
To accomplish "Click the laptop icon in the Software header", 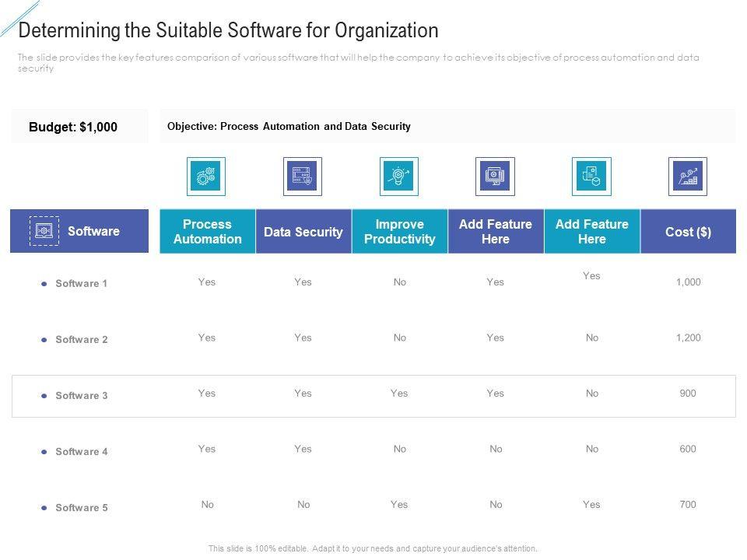I will pos(44,231).
